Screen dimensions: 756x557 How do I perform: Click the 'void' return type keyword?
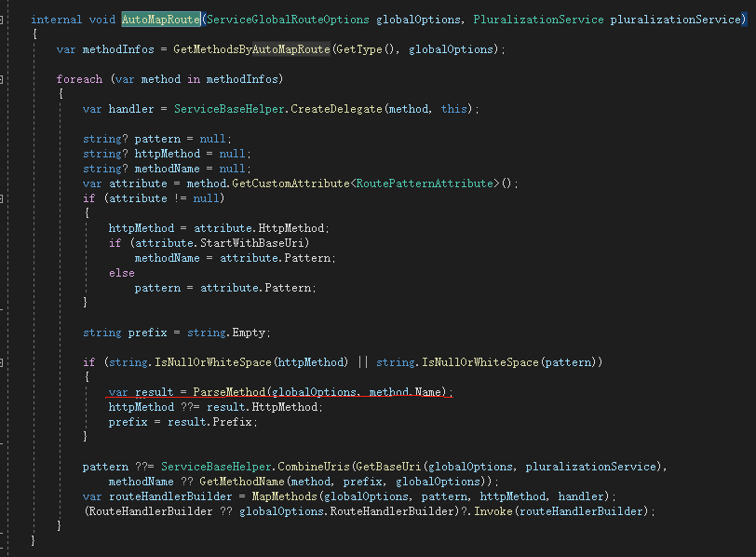click(x=102, y=20)
